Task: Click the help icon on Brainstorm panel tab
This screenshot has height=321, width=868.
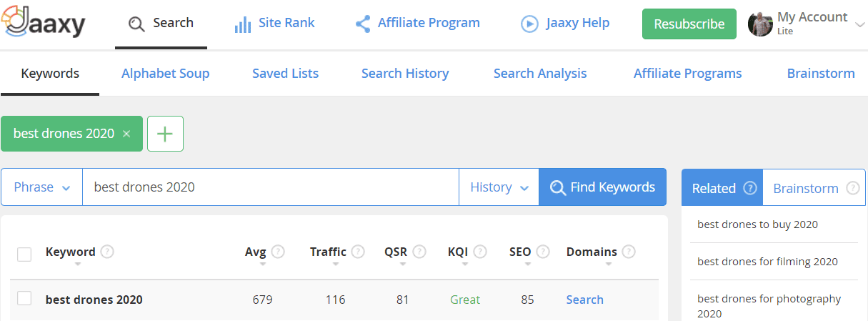Action: 852,188
